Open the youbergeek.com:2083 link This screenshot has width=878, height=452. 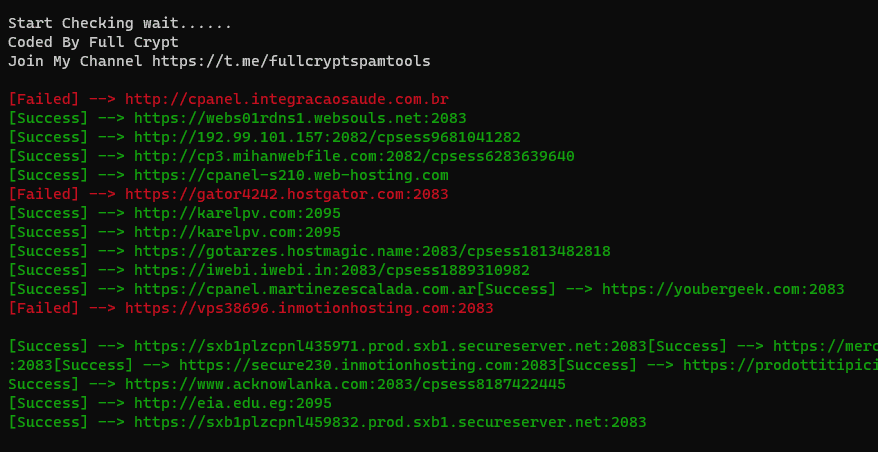(723, 289)
